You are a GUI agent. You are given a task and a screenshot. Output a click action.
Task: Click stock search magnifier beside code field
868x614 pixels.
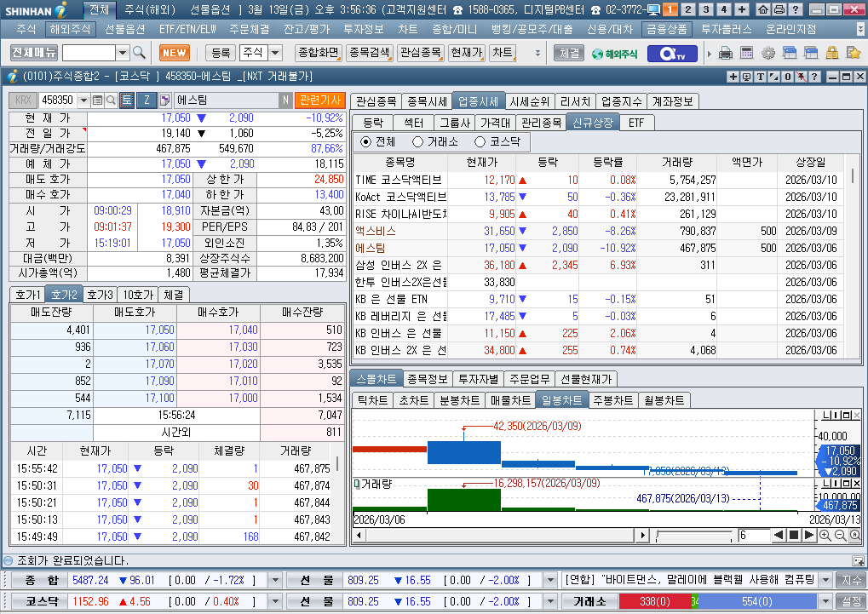(x=111, y=100)
